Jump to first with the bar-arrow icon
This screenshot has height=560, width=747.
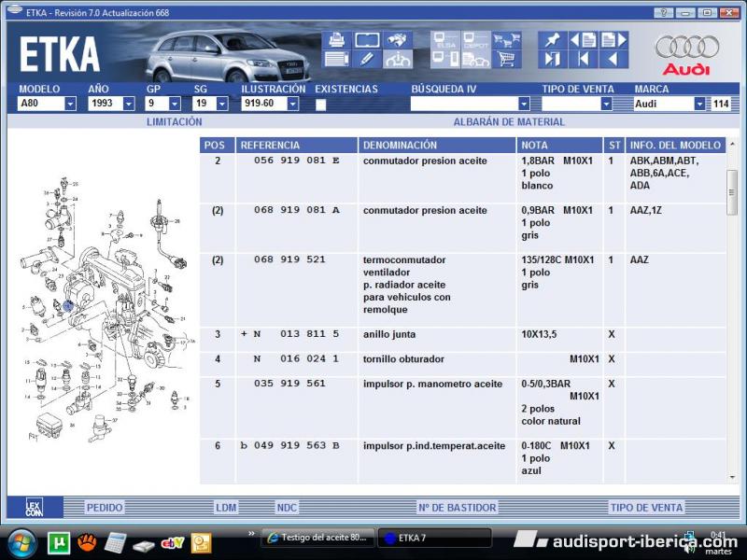point(583,59)
